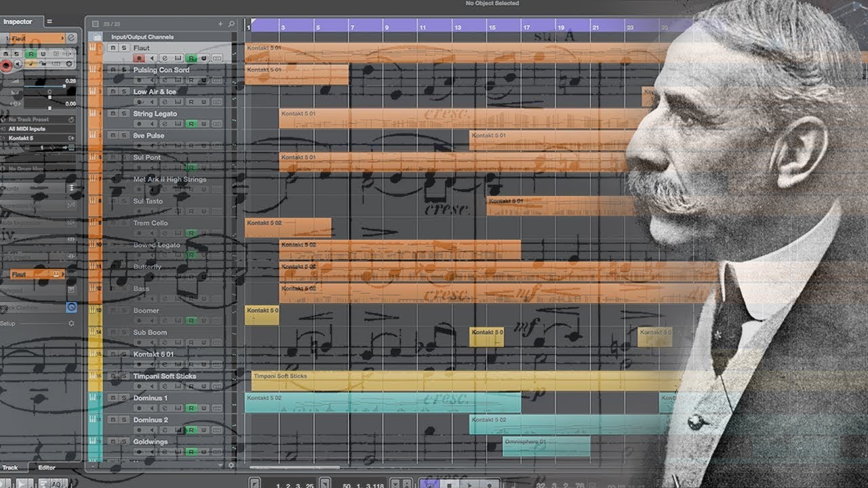Record-enable the Low Air & Ice track

point(139,102)
